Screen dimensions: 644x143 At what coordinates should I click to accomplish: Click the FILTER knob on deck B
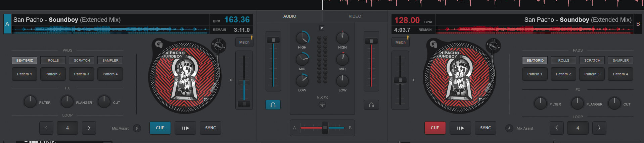(540, 103)
